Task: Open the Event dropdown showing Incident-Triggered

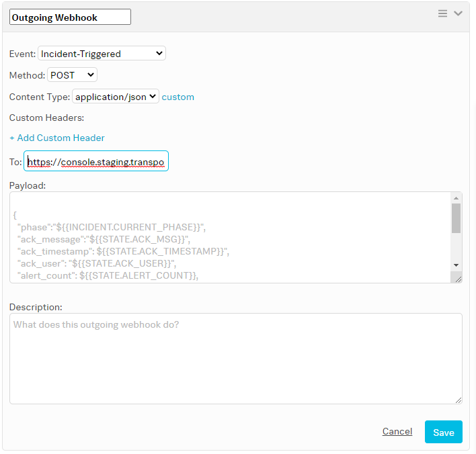Action: pyautogui.click(x=102, y=54)
